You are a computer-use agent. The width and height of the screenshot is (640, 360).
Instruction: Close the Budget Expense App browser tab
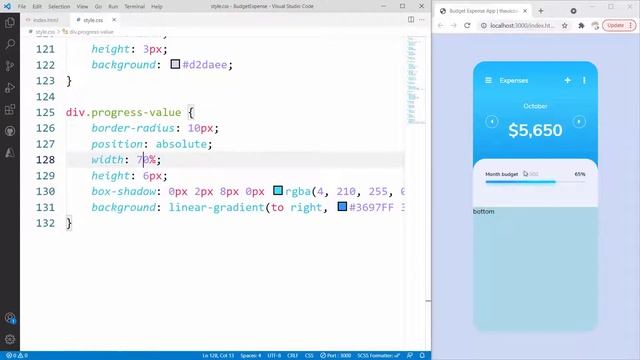[525, 11]
